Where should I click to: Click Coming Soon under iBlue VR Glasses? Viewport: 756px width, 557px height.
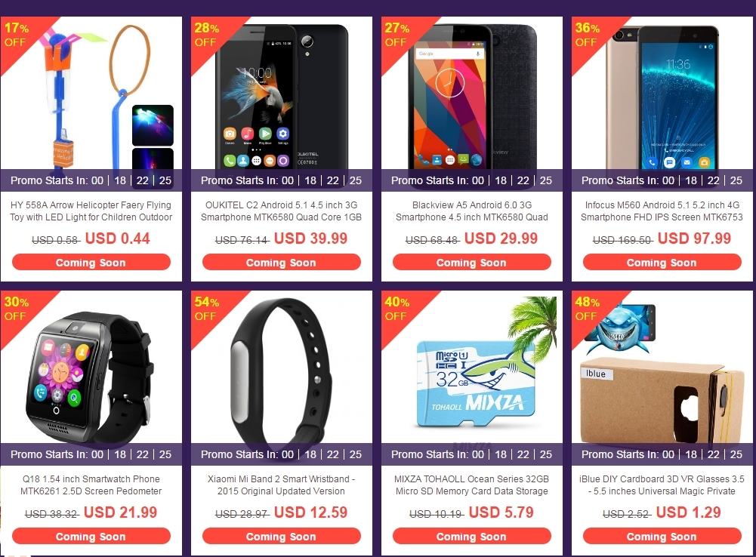[x=662, y=537]
